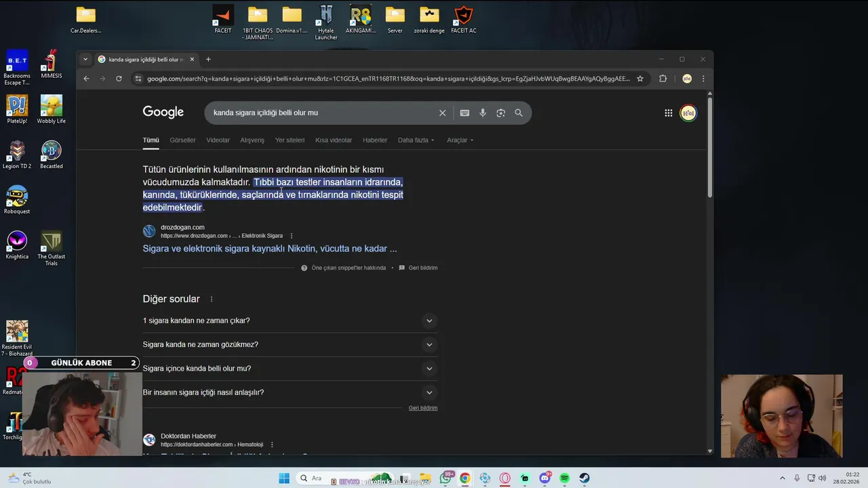Switch to the Kısa videolar tab
This screenshot has height=488, width=868.
coord(334,140)
